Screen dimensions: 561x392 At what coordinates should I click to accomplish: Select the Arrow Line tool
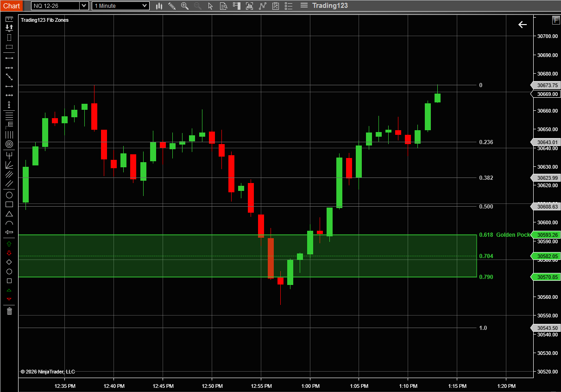(9, 86)
